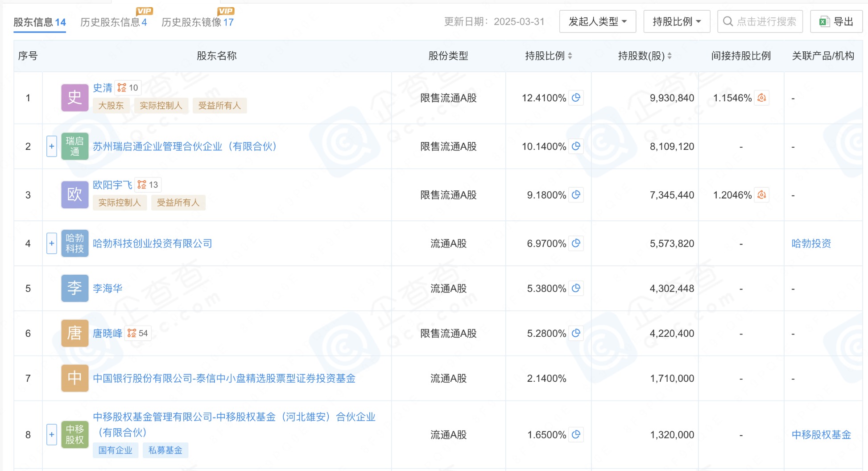
Task: Click the 导出 export button
Action: (836, 21)
